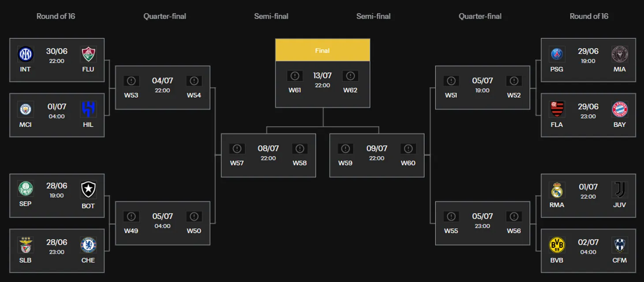This screenshot has width=644, height=282.
Task: Click the W49 placeholder icon
Action: (x=131, y=216)
